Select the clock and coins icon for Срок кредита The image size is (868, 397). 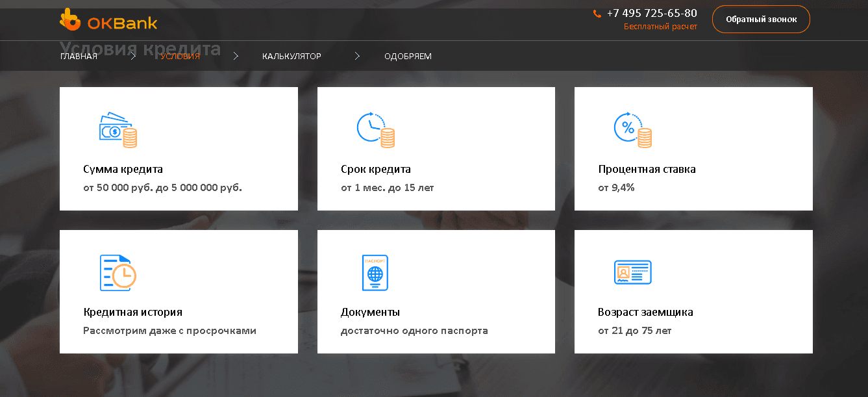click(x=375, y=130)
